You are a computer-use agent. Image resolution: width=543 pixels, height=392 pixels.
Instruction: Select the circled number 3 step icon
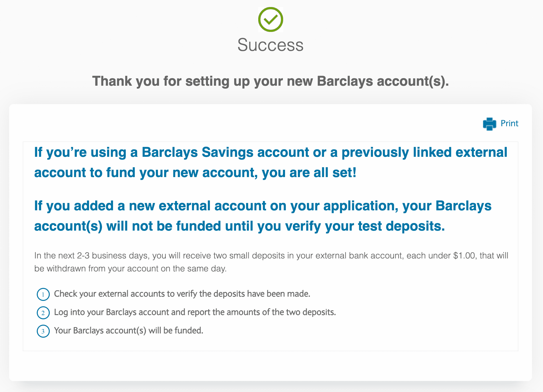tap(43, 331)
